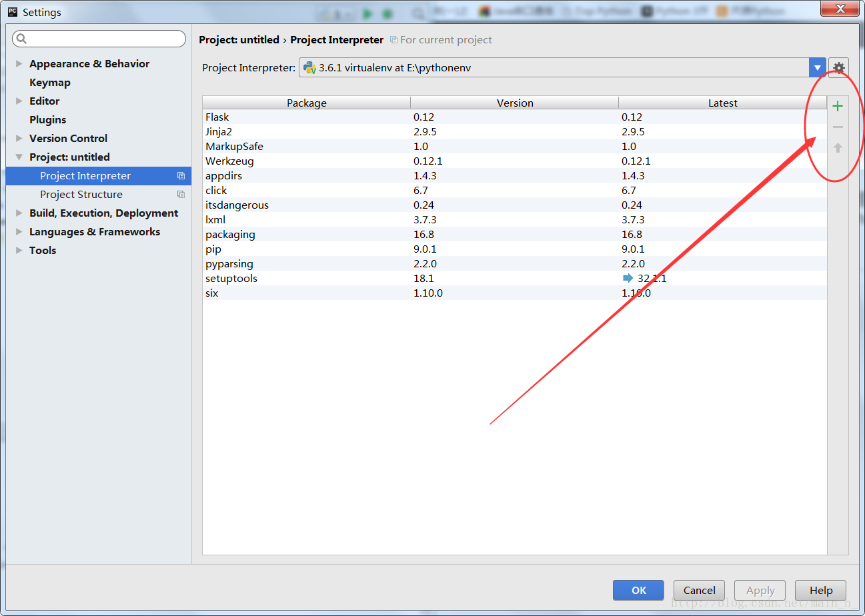865x616 pixels.
Task: Expand Languages & Frameworks section
Action: 19,232
